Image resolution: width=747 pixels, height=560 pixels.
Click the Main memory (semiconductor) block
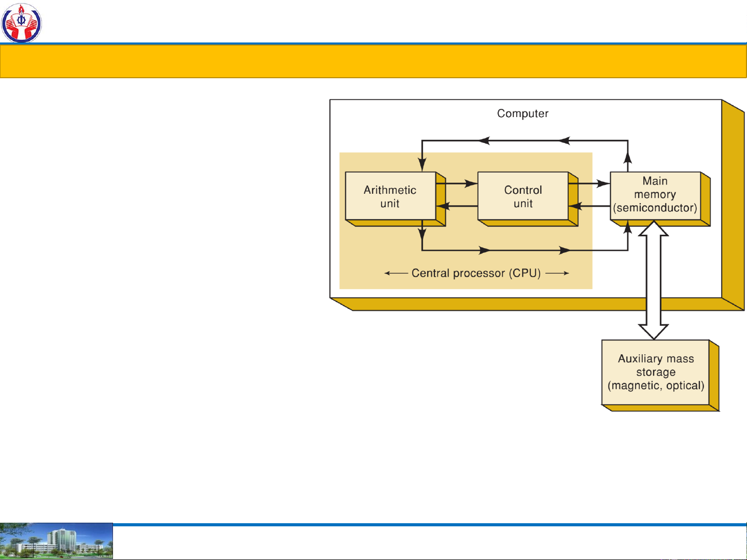[655, 195]
